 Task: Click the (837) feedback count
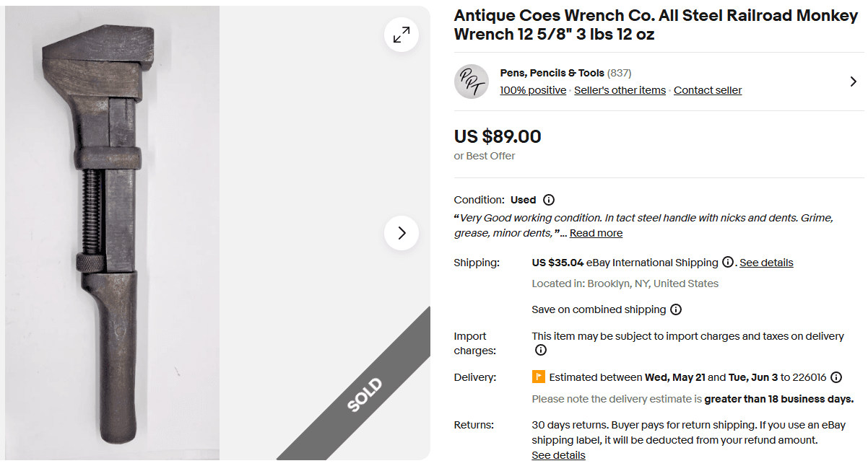point(620,72)
